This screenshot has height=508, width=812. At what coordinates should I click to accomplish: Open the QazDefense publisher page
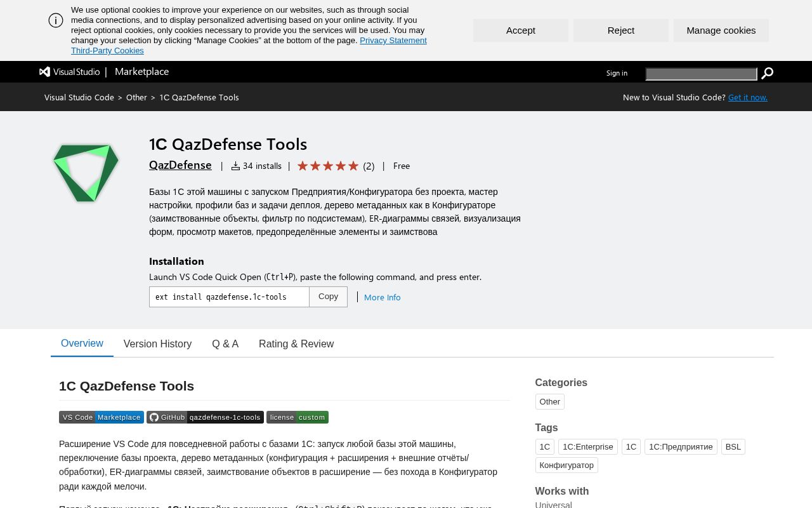pyautogui.click(x=180, y=165)
